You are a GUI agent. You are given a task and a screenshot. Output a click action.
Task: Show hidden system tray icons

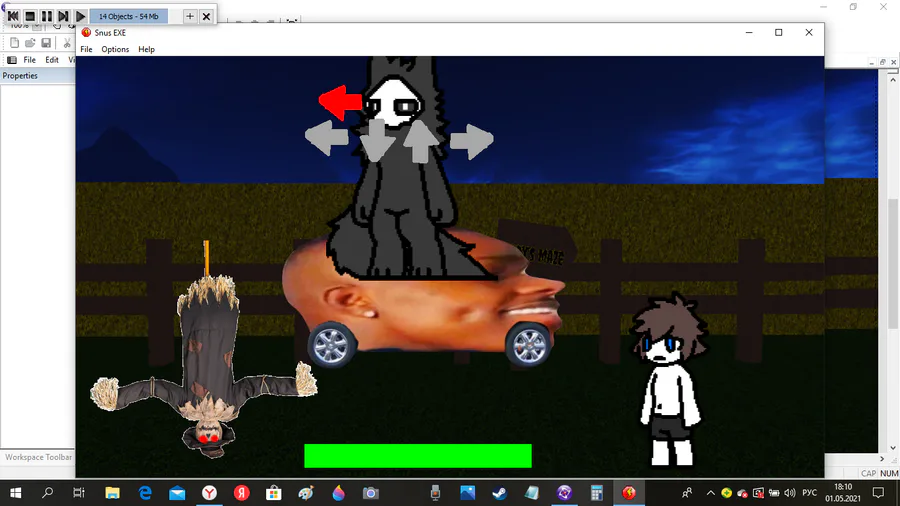(711, 493)
